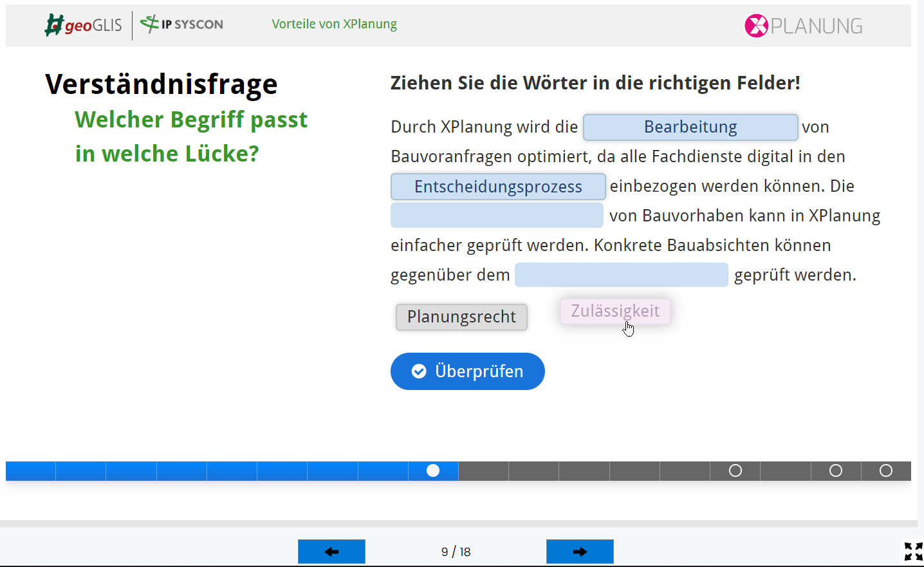Click the Entscheidungsprozess drop field

coord(498,187)
